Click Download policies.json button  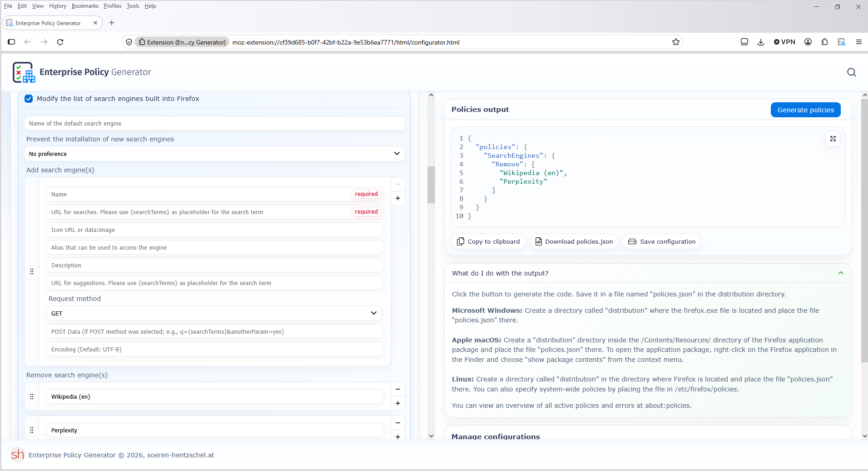click(x=574, y=241)
